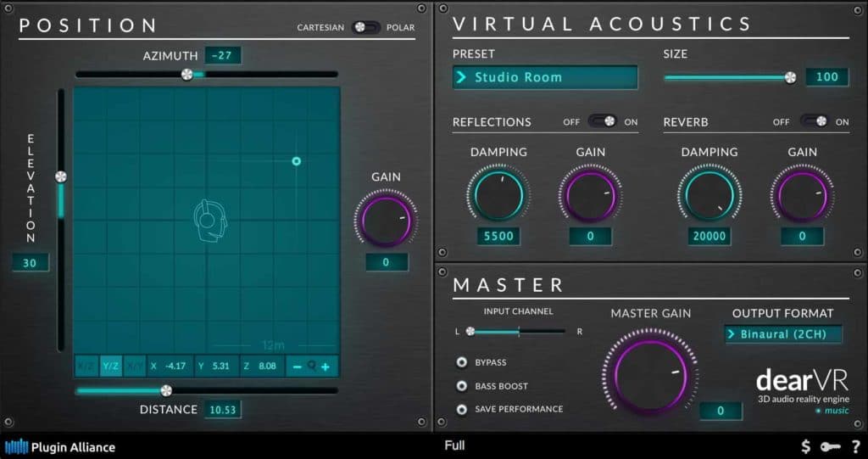Click the Reverb Damping knob
The image size is (868, 459).
point(709,196)
